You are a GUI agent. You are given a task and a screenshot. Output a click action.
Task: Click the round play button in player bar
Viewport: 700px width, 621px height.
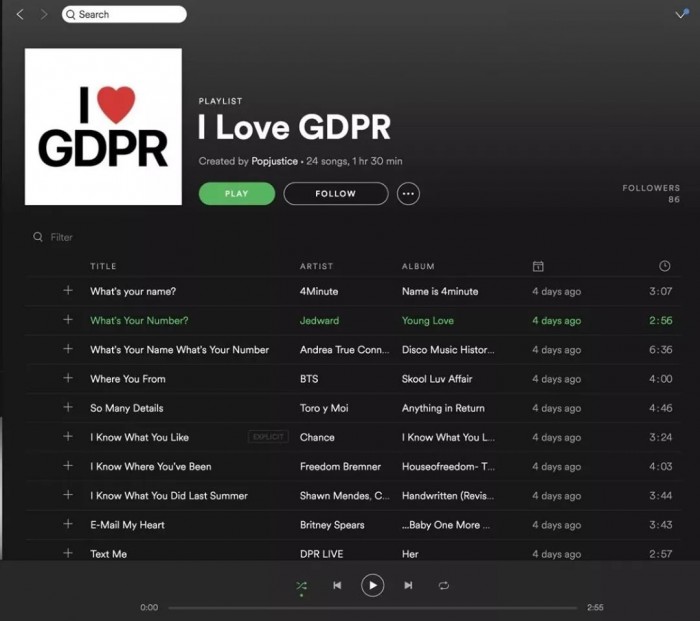pos(372,585)
